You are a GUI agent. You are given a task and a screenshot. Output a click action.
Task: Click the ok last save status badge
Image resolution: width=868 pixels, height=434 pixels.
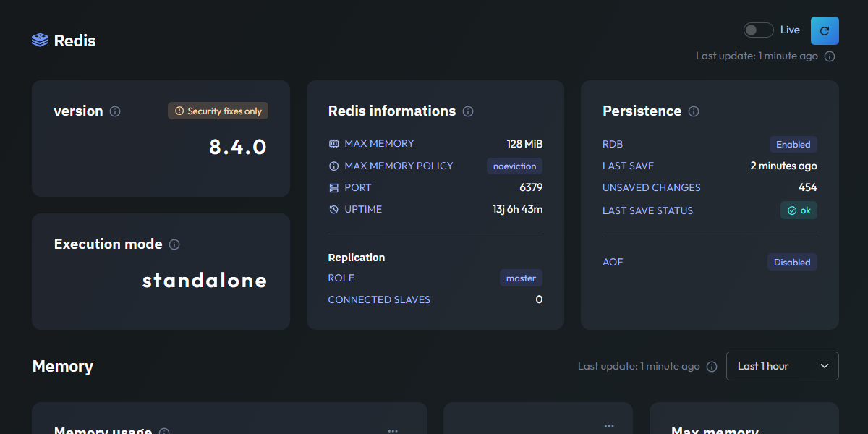799,210
